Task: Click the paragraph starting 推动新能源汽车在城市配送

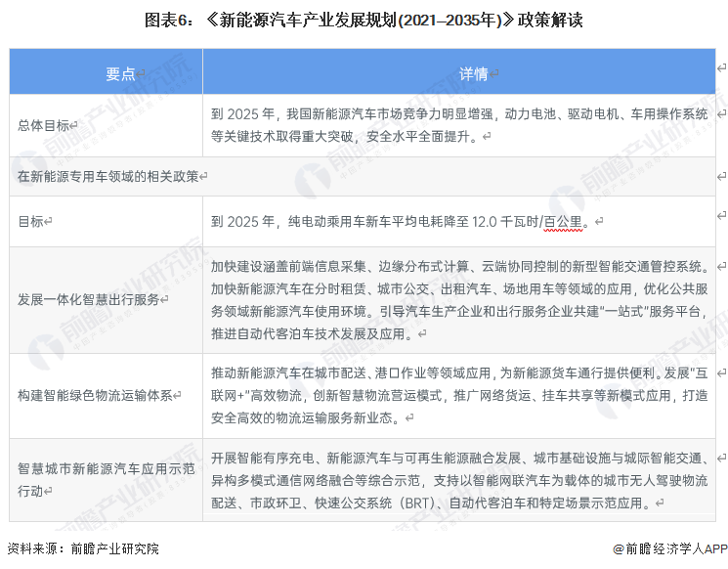Action: point(459,395)
